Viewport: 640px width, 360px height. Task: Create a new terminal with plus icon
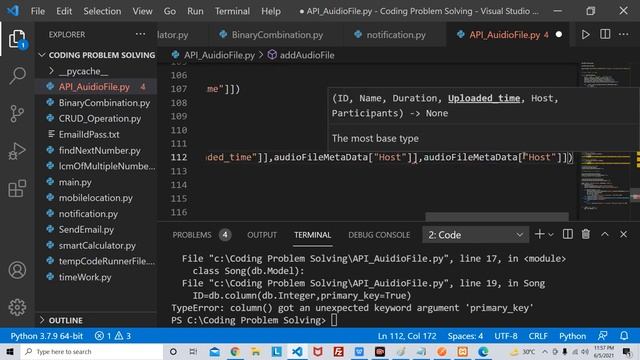[x=539, y=234]
